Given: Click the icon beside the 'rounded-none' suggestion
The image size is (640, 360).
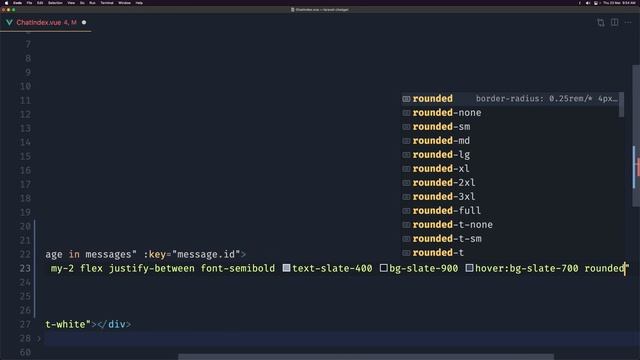Looking at the screenshot, I should pyautogui.click(x=406, y=113).
